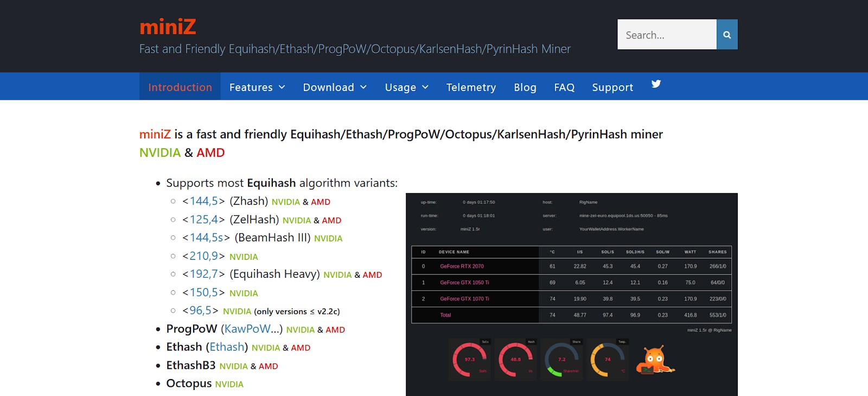Viewport: 868px width, 396px height.
Task: Open the 125,4 ZelHash link
Action: (x=203, y=220)
